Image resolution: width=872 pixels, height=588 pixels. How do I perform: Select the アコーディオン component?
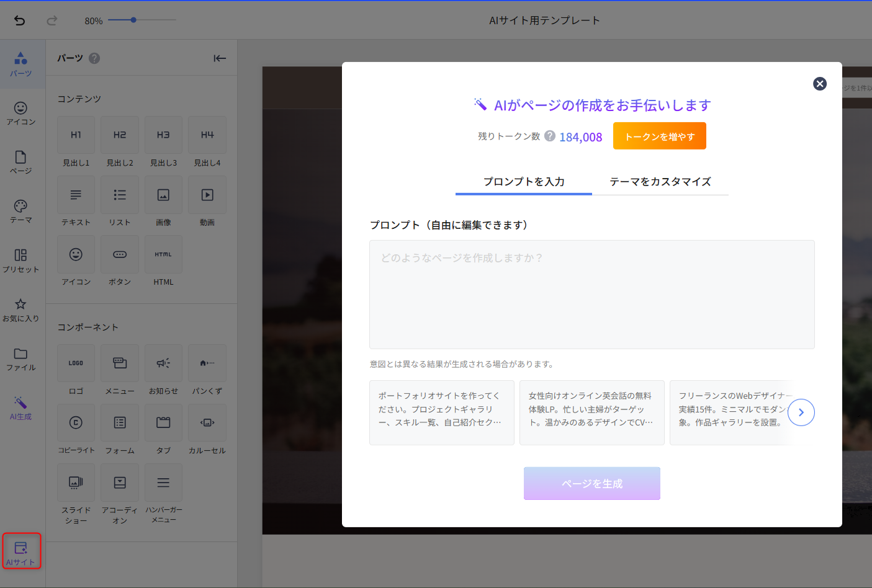click(120, 483)
